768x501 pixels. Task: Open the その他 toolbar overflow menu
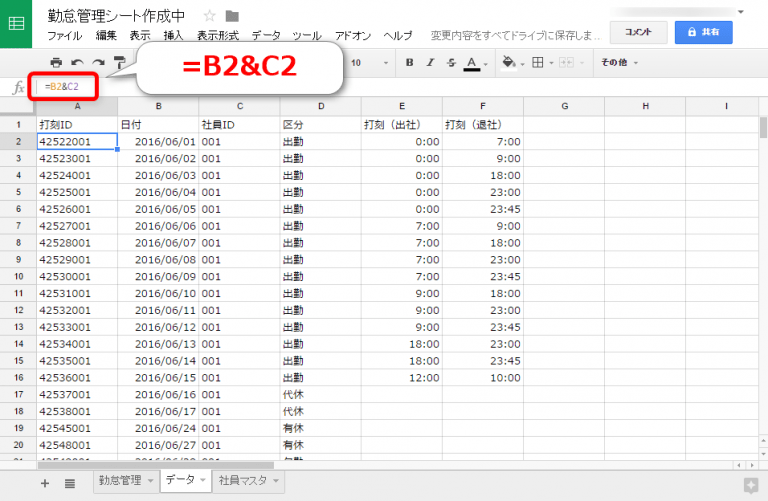[x=620, y=62]
